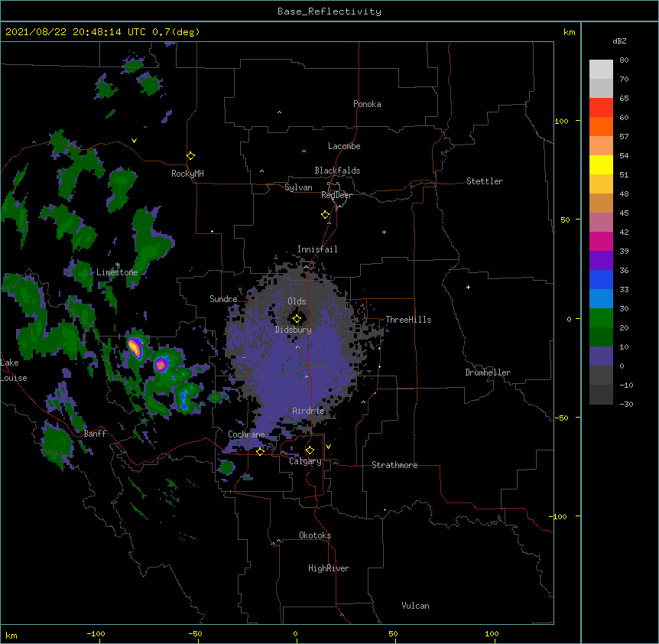Click the RedDeer city label
The width and height of the screenshot is (659, 644).
pos(336,195)
